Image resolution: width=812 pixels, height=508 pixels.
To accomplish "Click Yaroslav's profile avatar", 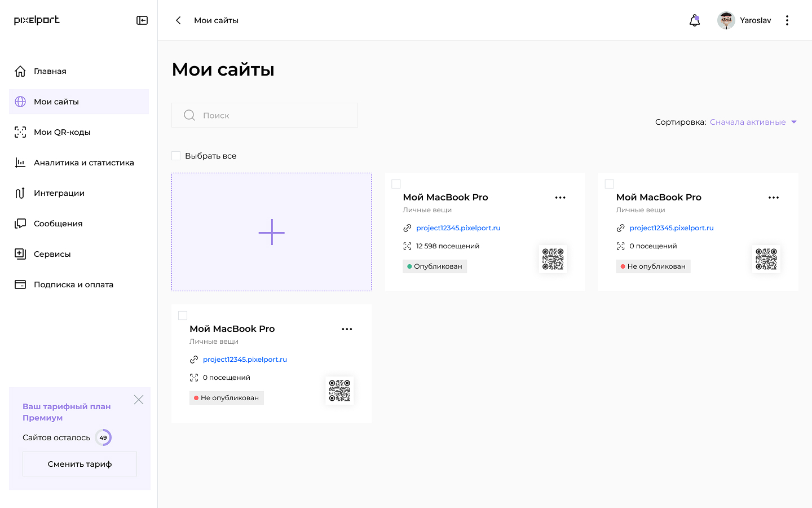I will pos(726,20).
